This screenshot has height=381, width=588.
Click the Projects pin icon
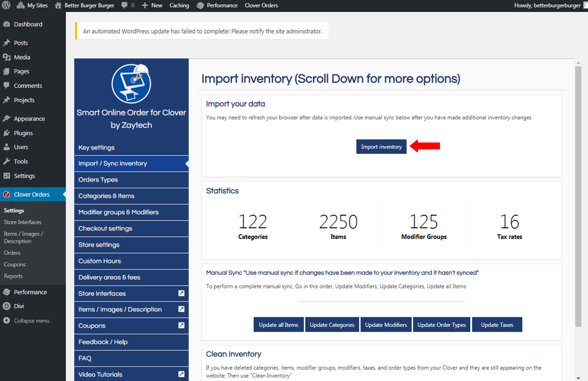[6, 100]
